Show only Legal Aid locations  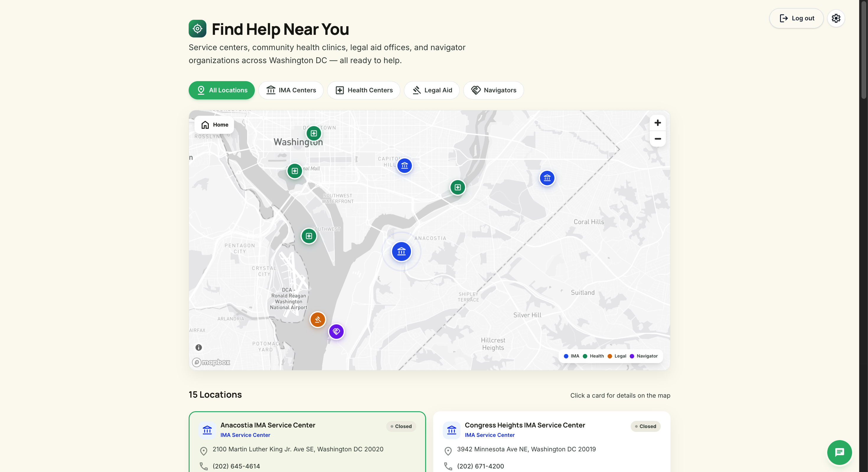(x=432, y=90)
